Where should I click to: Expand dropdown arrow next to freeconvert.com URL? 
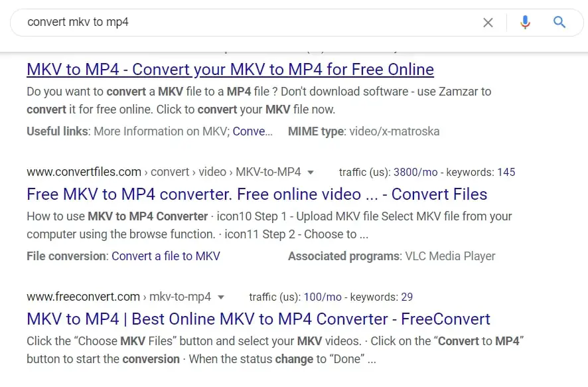coord(221,297)
